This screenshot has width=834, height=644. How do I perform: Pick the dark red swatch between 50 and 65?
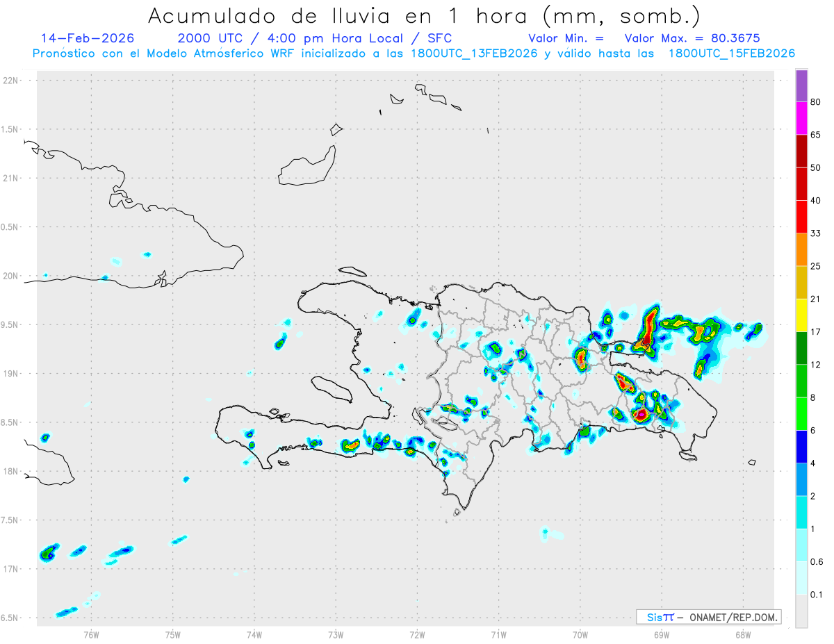coord(801,151)
